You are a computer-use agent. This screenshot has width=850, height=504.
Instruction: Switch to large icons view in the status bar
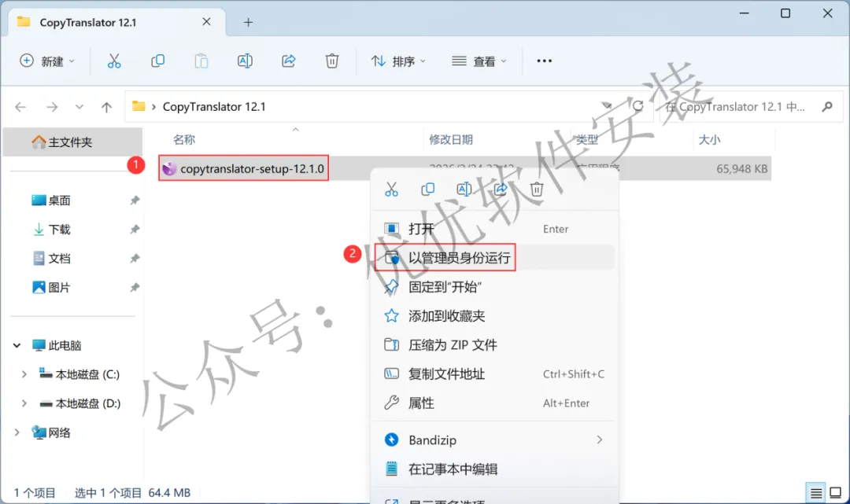835,493
